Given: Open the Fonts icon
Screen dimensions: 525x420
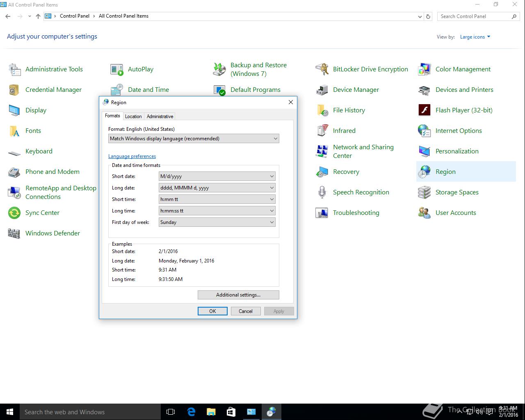Looking at the screenshot, I should coord(14,131).
